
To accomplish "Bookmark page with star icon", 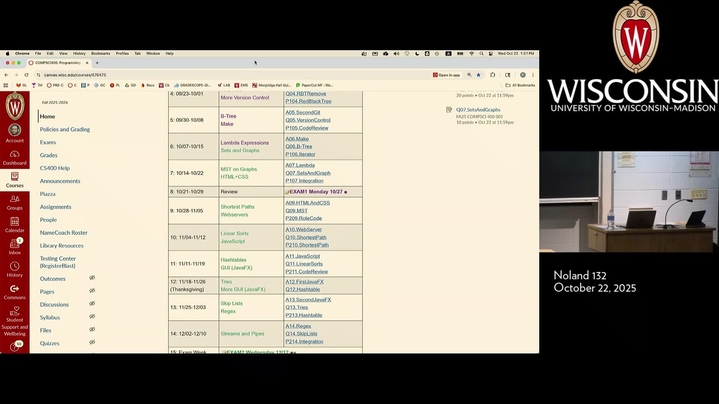I will point(478,75).
